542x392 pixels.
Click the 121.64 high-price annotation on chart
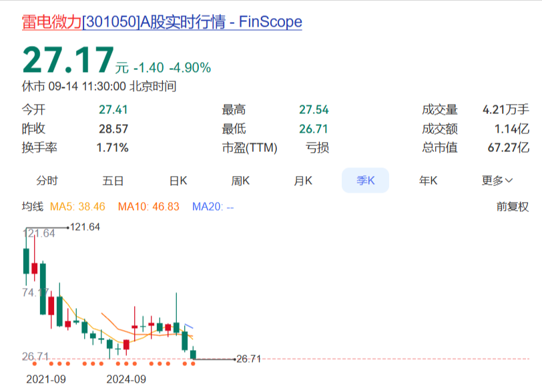click(x=85, y=227)
